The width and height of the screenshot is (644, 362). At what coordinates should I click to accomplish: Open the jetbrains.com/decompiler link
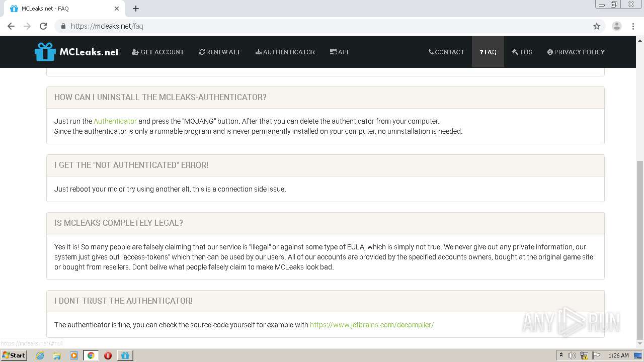(x=372, y=325)
